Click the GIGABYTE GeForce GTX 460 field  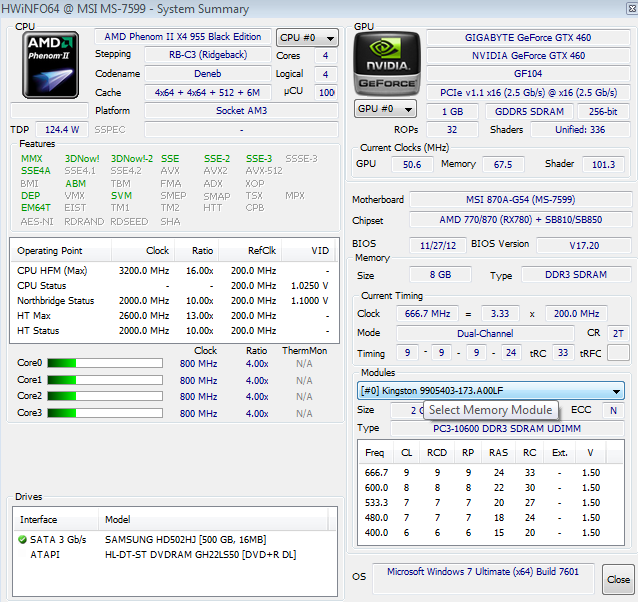(528, 38)
